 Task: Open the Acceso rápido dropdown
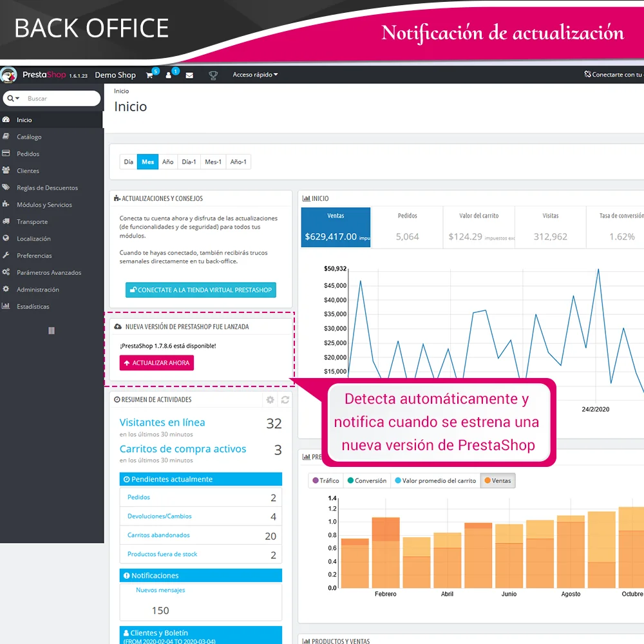[x=255, y=75]
